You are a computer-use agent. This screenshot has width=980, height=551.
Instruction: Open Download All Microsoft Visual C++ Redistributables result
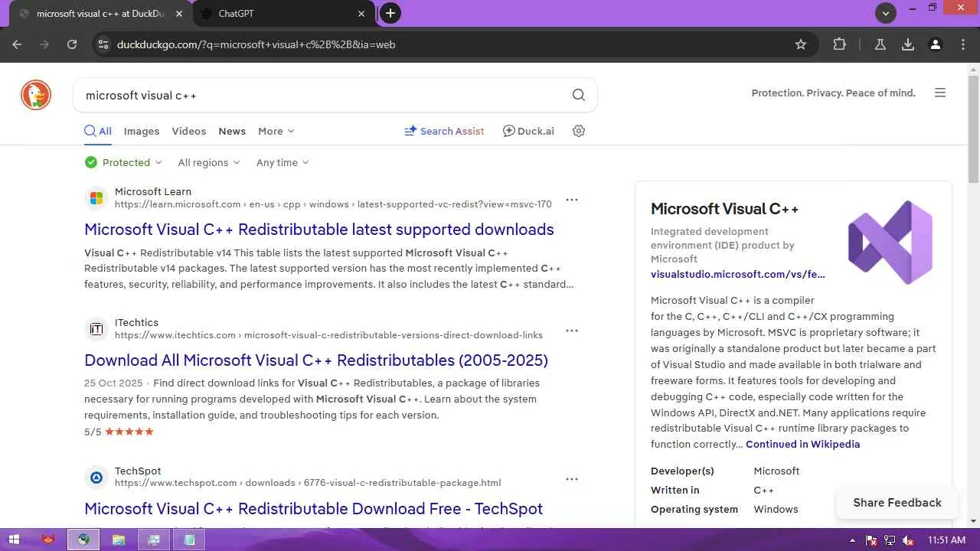pyautogui.click(x=316, y=360)
